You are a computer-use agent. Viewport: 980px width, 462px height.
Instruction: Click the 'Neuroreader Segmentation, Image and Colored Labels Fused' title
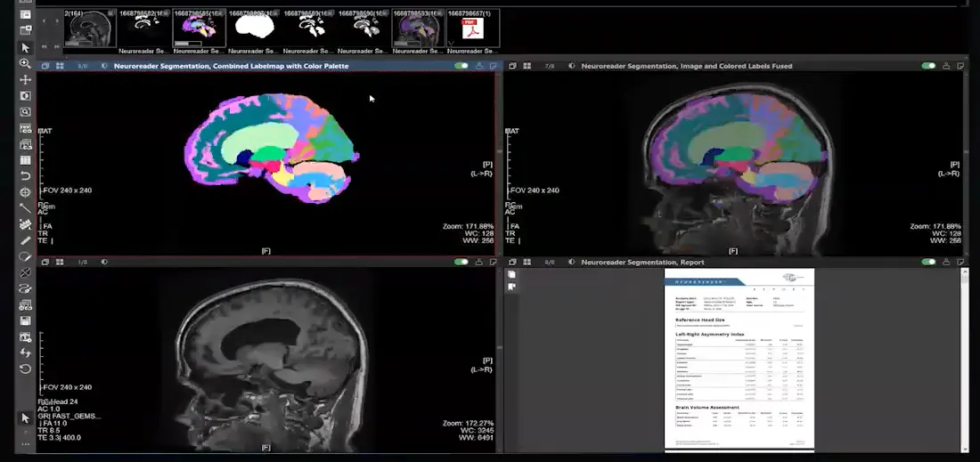coord(686,66)
